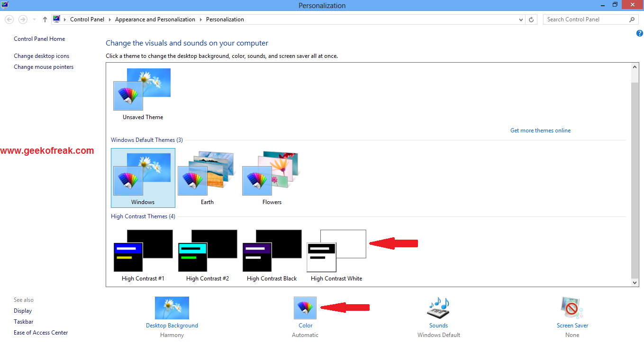Click the Desktop Background text link
Image resolution: width=644 pixels, height=345 pixels.
coord(172,326)
